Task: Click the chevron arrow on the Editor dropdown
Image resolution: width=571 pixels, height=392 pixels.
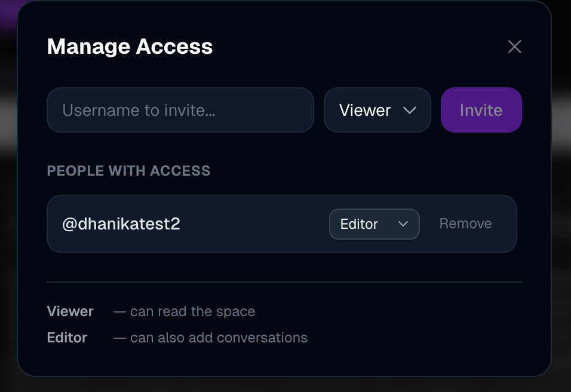Action: pyautogui.click(x=403, y=224)
